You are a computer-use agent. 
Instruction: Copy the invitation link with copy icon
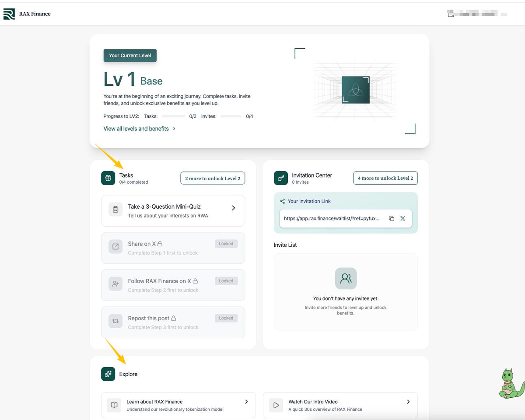click(x=392, y=218)
